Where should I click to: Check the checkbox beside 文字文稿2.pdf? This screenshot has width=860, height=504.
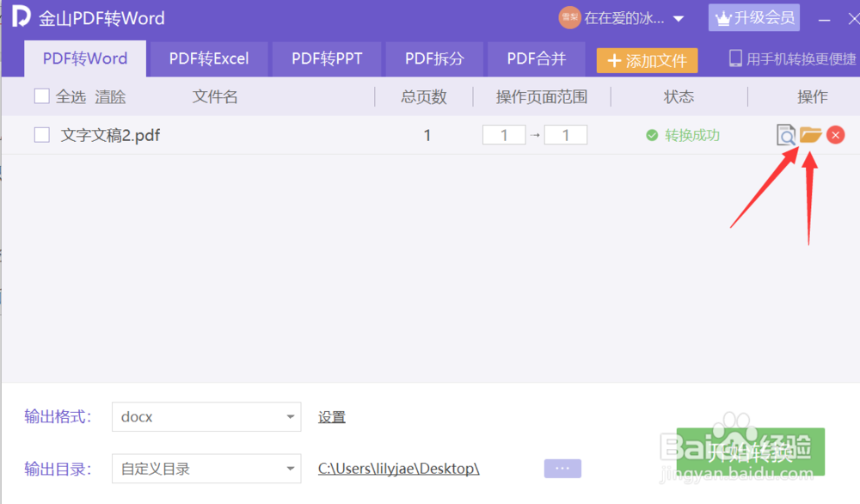[41, 135]
